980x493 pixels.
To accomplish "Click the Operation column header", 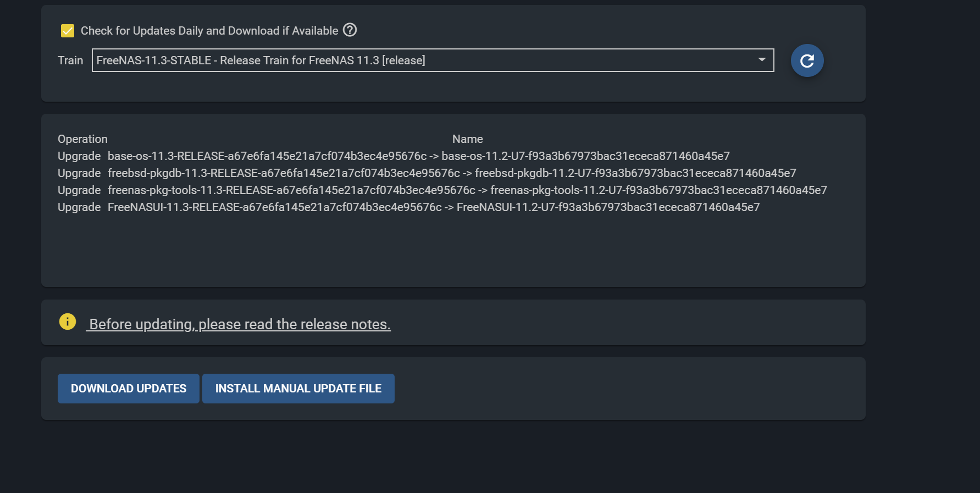I will coord(82,139).
